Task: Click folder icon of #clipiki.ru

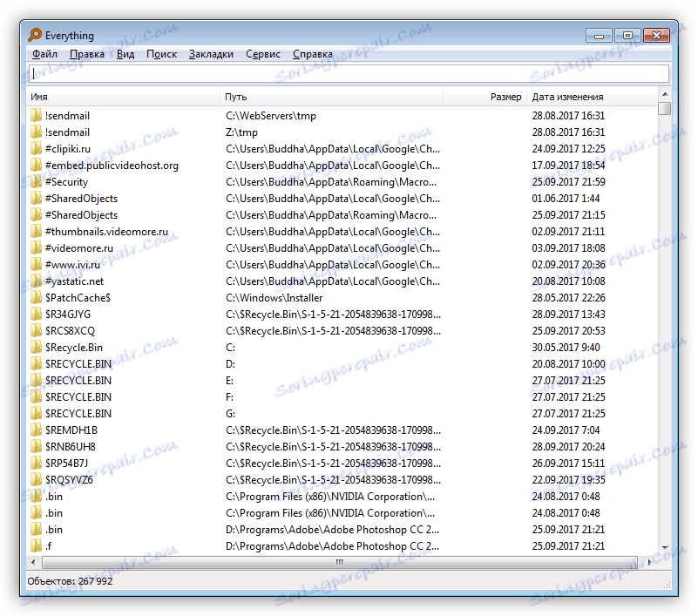Action: [36, 149]
